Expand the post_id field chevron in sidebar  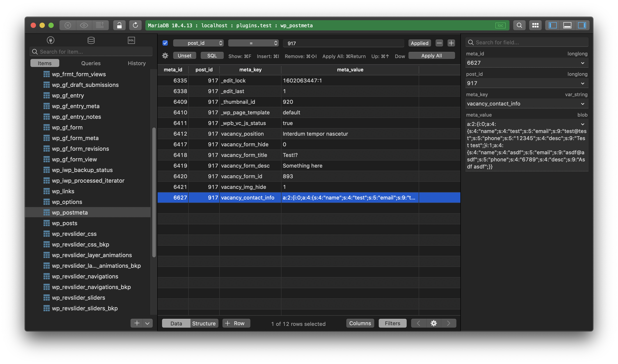click(583, 83)
